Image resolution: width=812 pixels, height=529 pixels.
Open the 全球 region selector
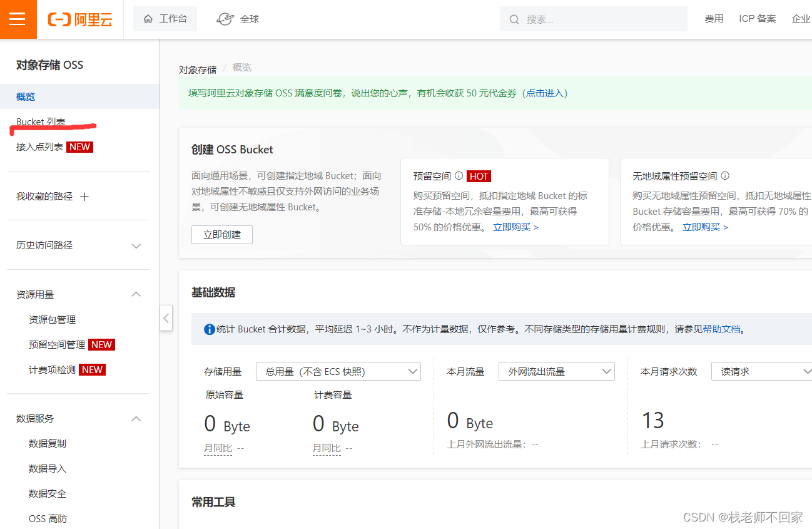[x=238, y=19]
